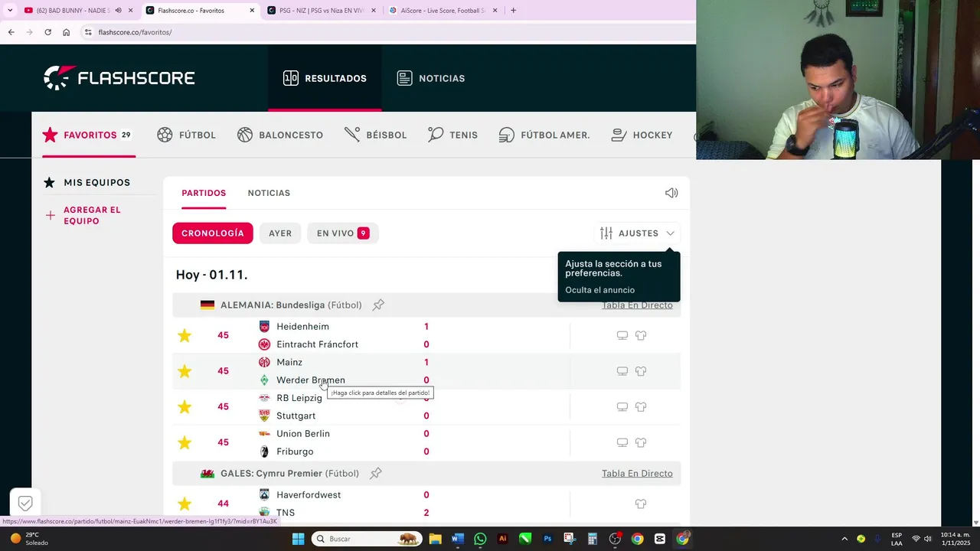
Task: Pin the Bundesliga league
Action: tap(378, 305)
